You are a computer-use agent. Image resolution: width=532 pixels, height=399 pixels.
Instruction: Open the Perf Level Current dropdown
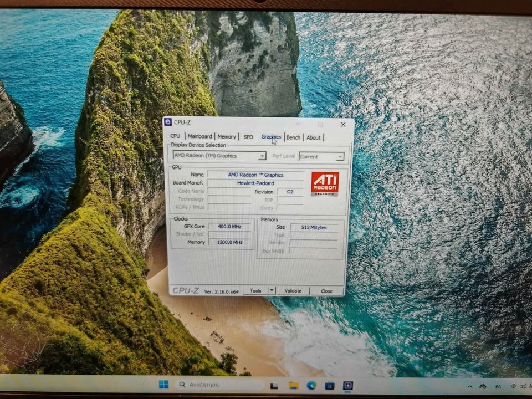(x=321, y=156)
